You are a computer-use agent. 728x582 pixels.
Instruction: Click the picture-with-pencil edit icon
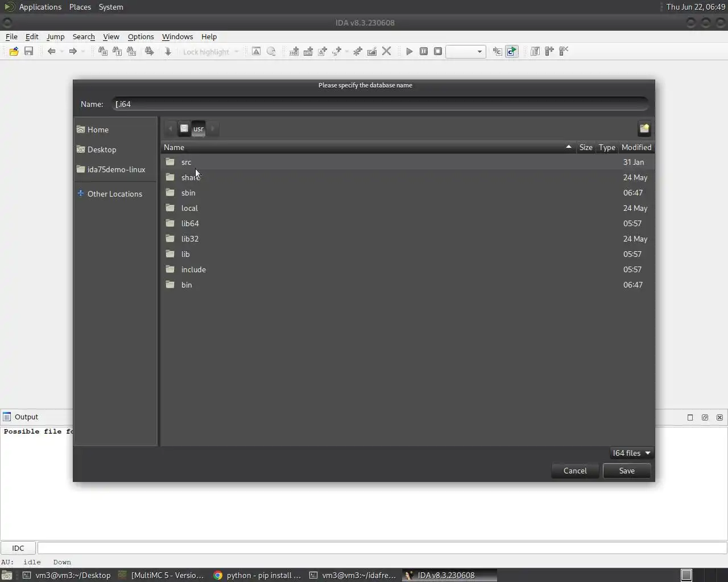[x=372, y=51]
